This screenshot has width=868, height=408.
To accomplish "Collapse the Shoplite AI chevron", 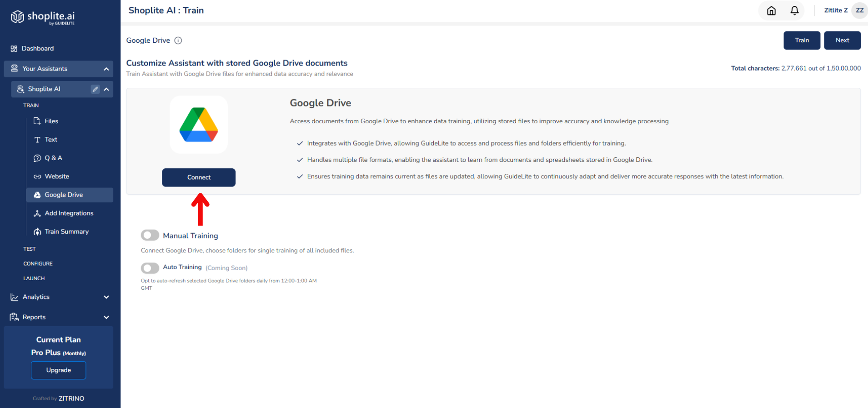I will 106,89.
